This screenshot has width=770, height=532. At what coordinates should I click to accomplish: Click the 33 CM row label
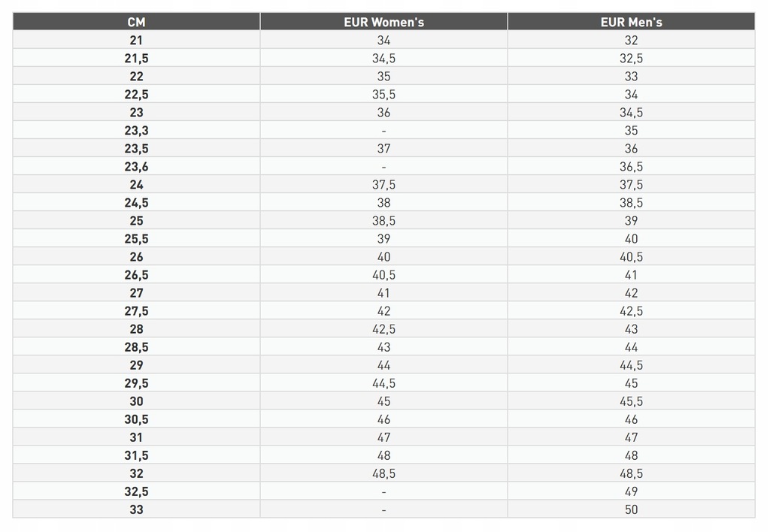136,509
